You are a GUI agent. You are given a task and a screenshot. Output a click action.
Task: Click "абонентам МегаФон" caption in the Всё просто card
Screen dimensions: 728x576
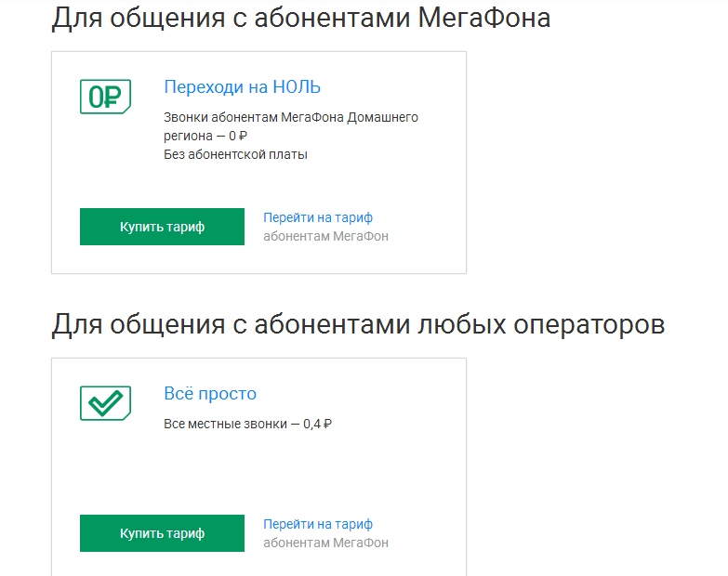tap(325, 543)
